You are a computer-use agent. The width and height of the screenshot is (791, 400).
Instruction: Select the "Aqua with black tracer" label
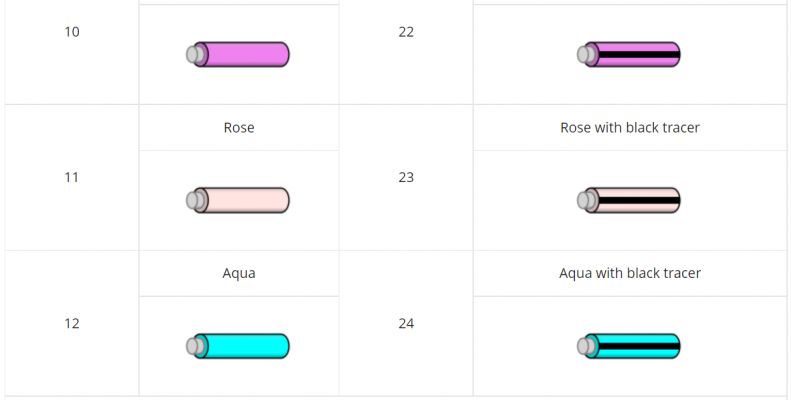point(630,273)
